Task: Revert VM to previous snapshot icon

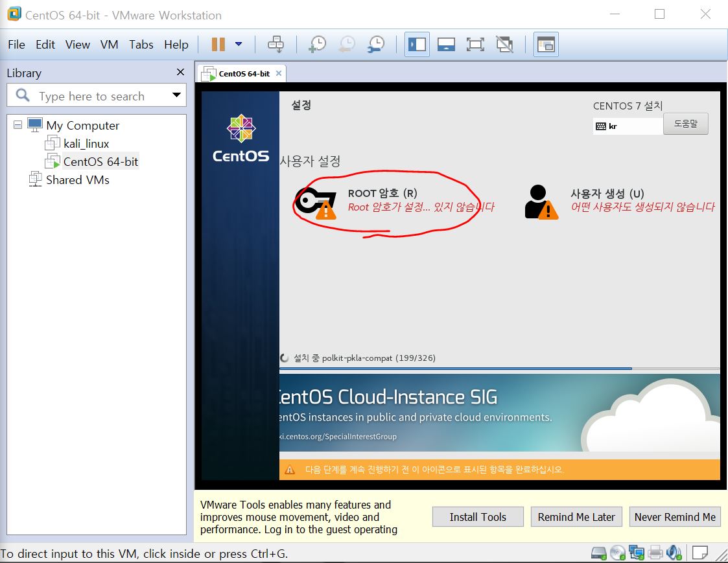Action: tap(347, 45)
